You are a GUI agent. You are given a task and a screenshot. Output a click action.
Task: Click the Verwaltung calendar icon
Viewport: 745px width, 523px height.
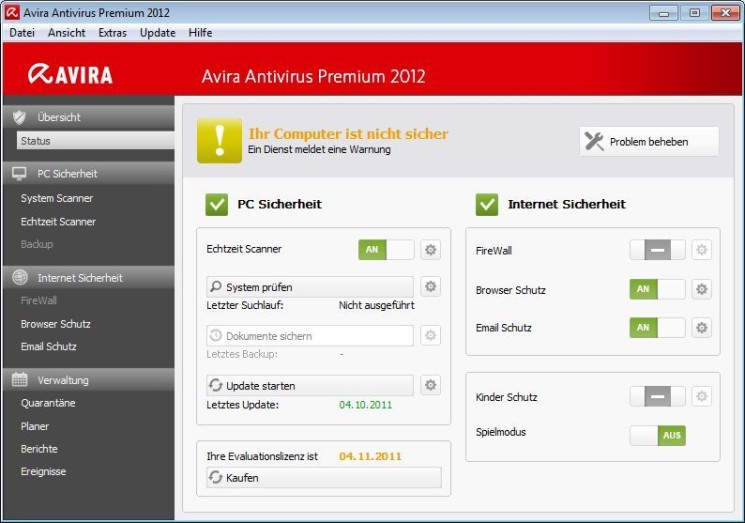[x=19, y=380]
